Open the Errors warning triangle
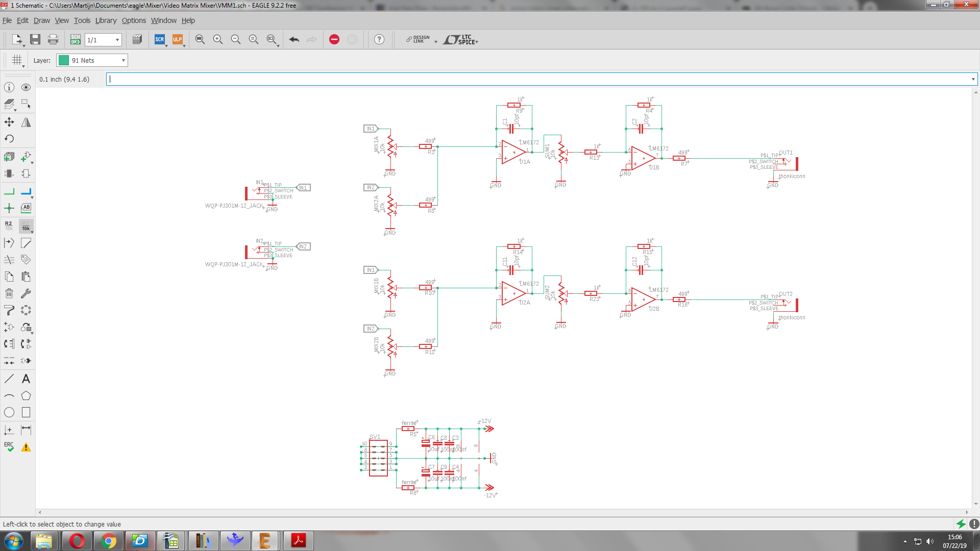 (26, 447)
